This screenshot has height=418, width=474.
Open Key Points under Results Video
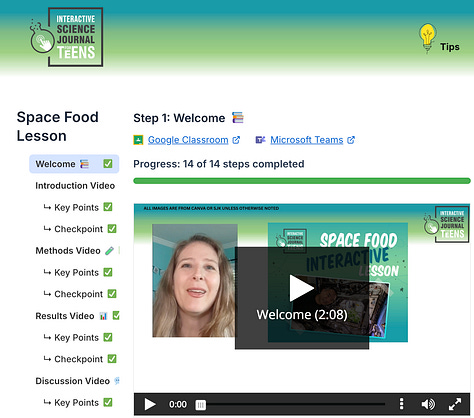[76, 338]
